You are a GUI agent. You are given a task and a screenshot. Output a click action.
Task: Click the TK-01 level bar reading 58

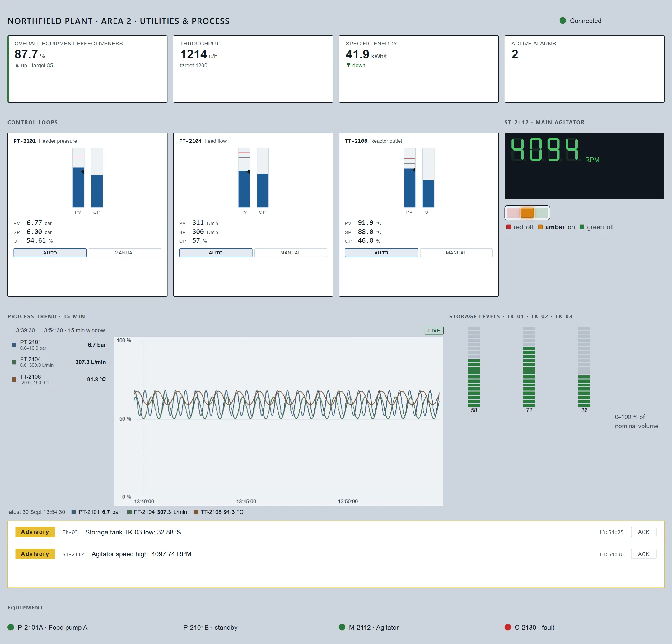point(474,366)
